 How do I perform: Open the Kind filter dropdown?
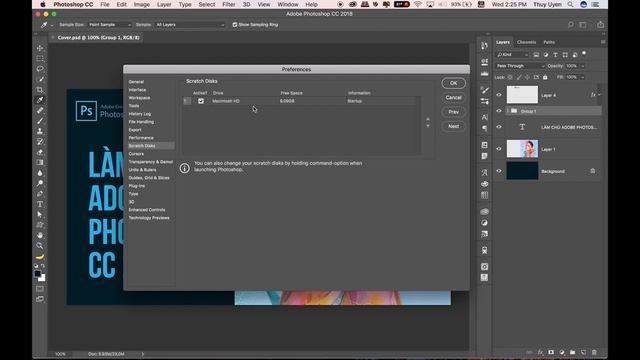pos(512,55)
